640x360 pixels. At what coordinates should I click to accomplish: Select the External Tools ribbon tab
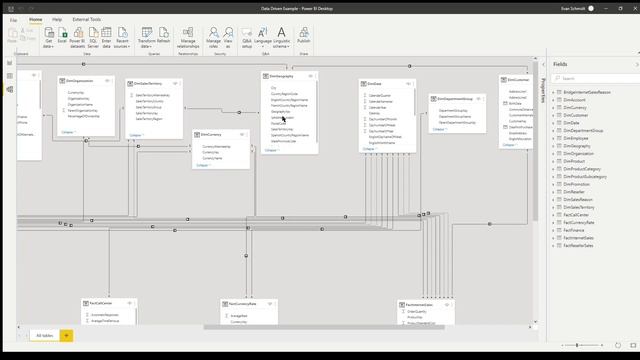87,20
